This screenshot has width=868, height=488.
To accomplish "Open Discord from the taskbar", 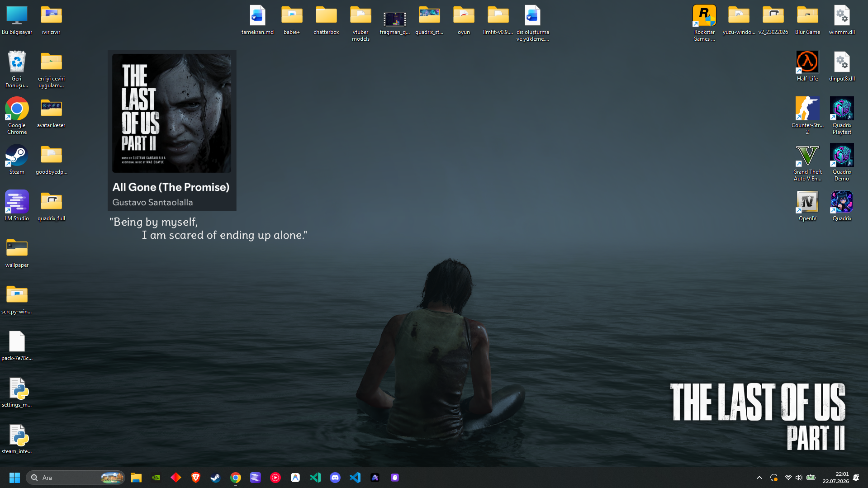I will pyautogui.click(x=335, y=478).
